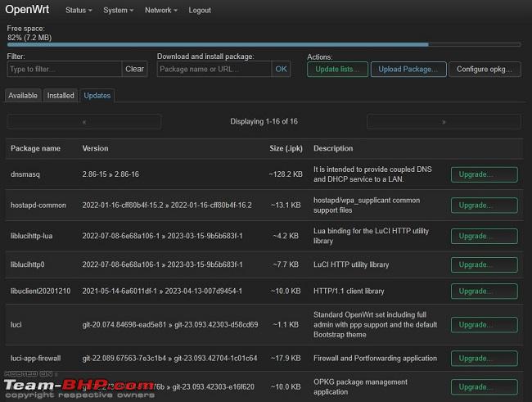Click the OpenWrt brand title

pos(27,9)
